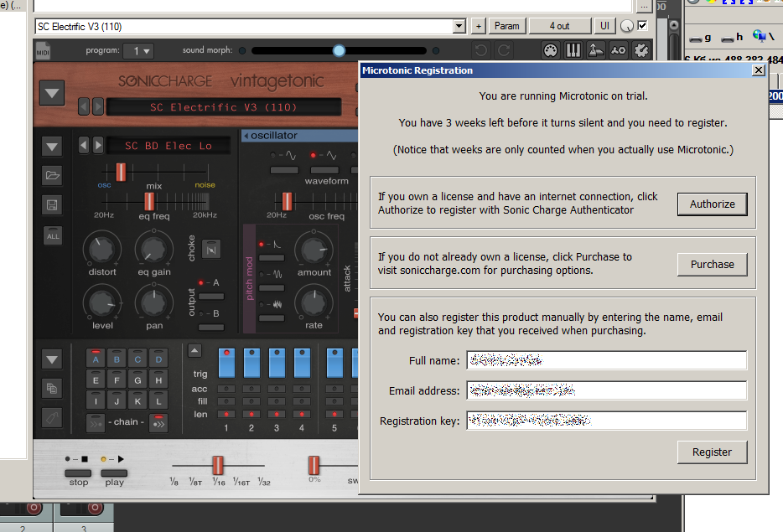Click into the Email address field
The width and height of the screenshot is (783, 532).
[x=607, y=390]
